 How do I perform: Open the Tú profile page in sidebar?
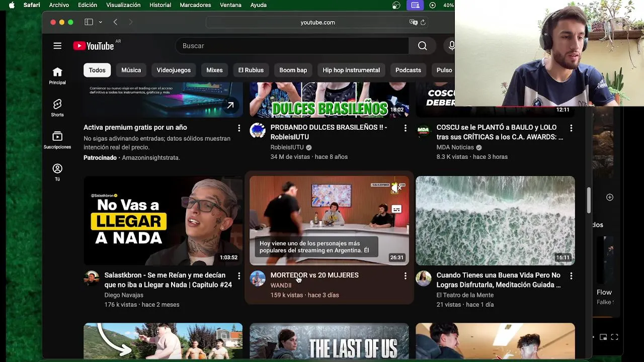[x=57, y=172]
